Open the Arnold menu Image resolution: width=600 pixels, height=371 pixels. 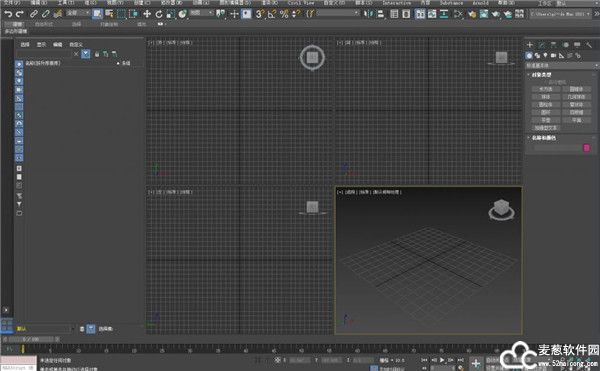pyautogui.click(x=480, y=3)
